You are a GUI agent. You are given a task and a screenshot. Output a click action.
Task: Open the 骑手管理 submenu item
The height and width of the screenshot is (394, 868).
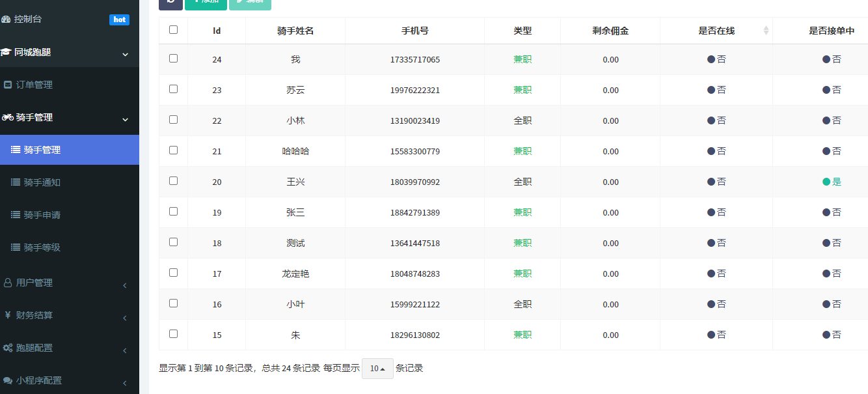[42, 150]
